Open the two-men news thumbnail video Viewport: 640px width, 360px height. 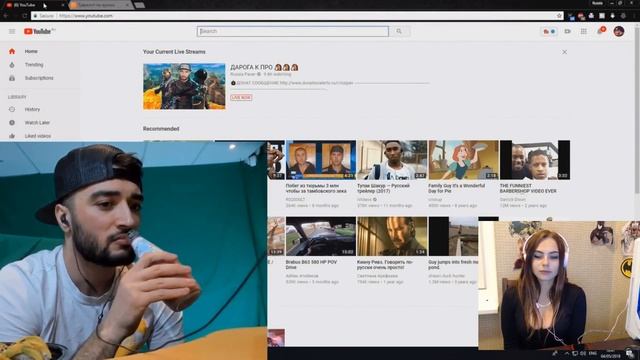(x=321, y=160)
